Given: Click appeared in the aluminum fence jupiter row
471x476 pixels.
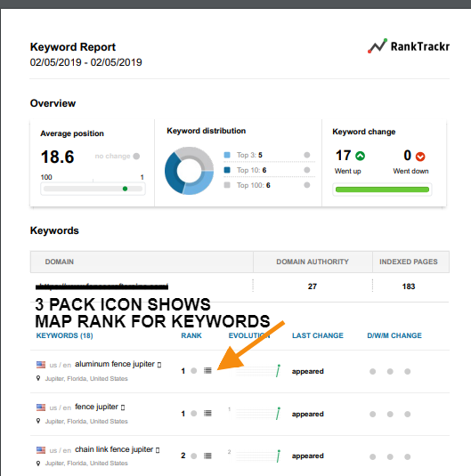Looking at the screenshot, I should pos(307,371).
